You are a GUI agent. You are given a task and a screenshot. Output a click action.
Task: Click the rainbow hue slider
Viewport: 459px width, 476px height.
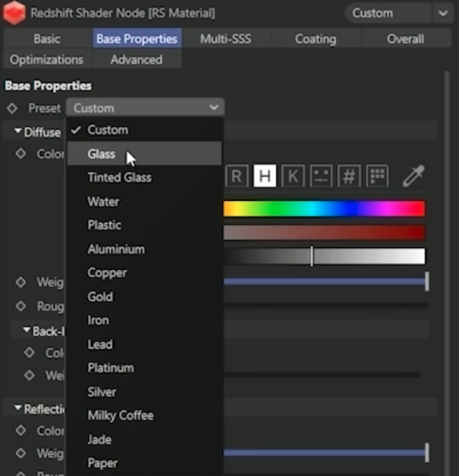coord(324,208)
